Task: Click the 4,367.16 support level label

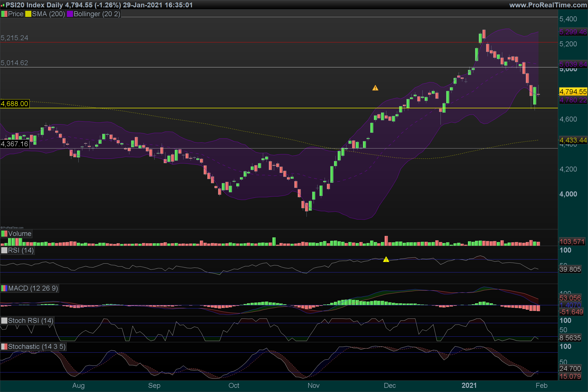Action: pyautogui.click(x=14, y=144)
